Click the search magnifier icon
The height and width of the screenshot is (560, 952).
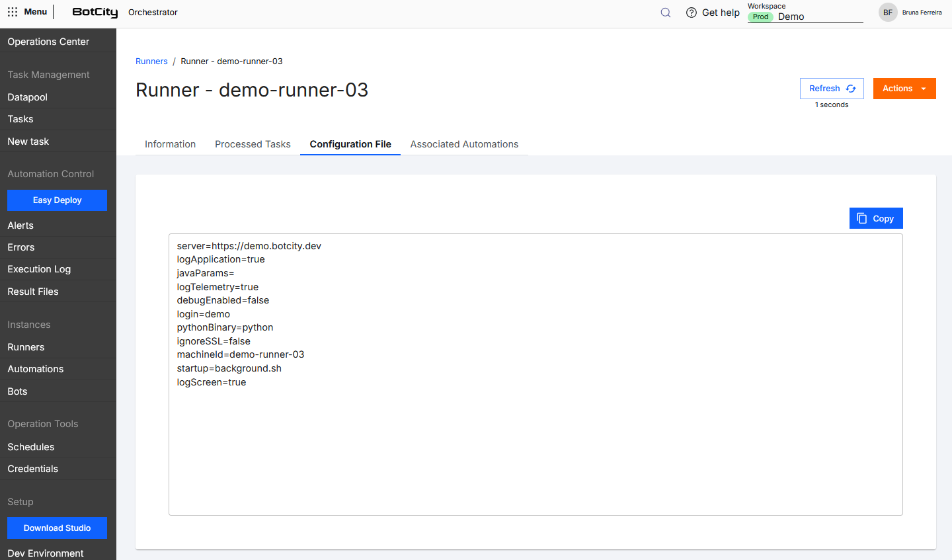(x=666, y=13)
